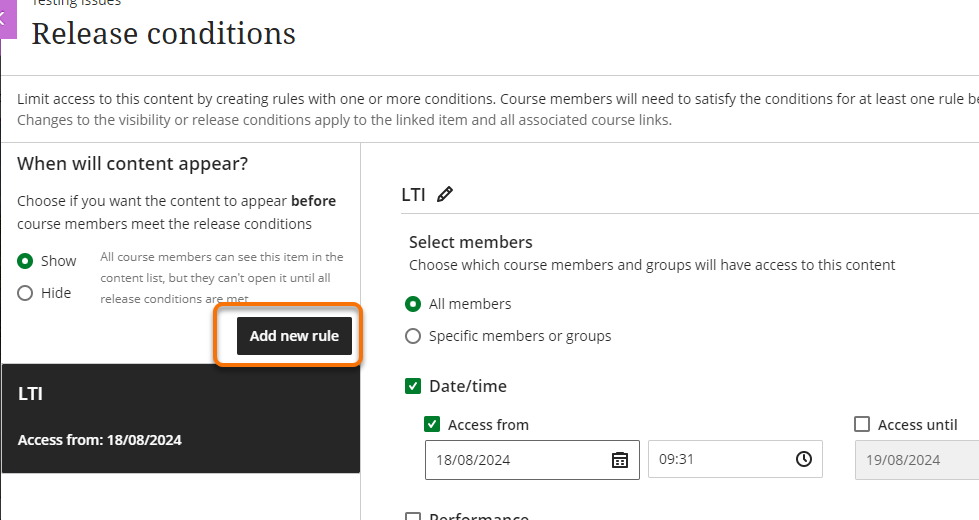The image size is (979, 520).
Task: Uncheck the Access from checkbox
Action: [x=432, y=425]
